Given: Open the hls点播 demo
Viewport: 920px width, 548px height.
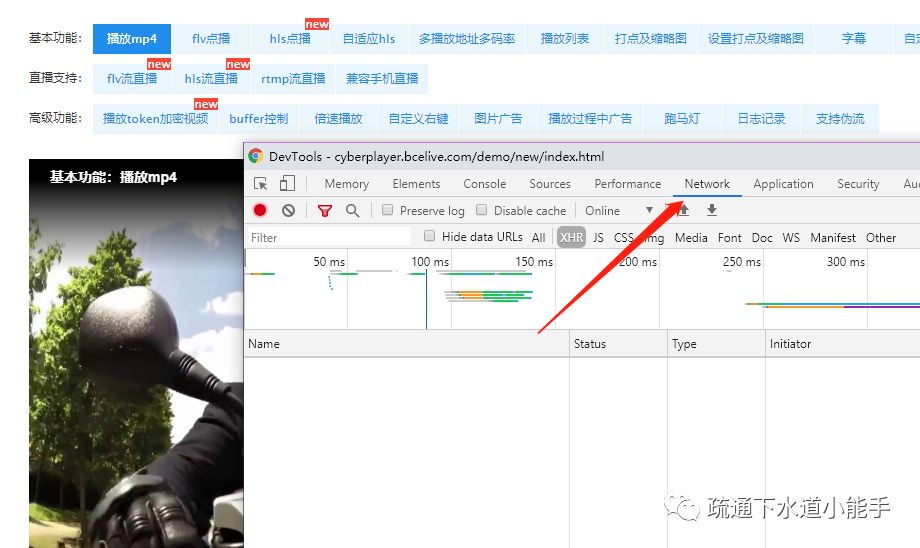Looking at the screenshot, I should [290, 39].
